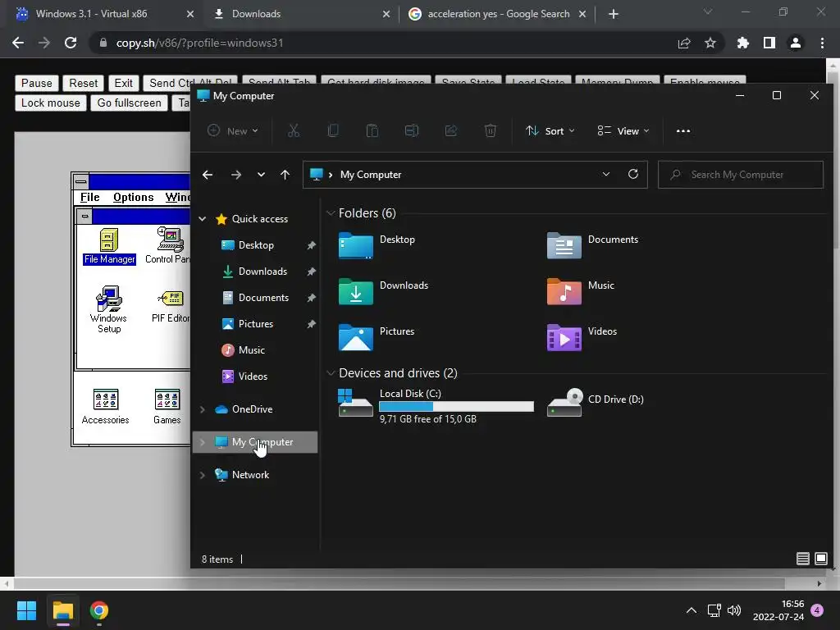Click the Reset emulator button
Screen dimensions: 840x630
point(84,83)
